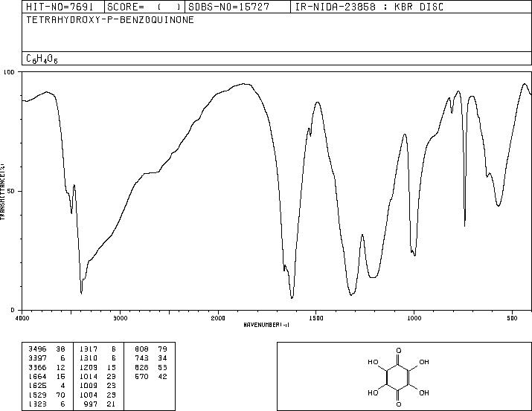The image size is (532, 411).
Task: Click the 0 tick label on y-axis
Action: click(x=12, y=310)
